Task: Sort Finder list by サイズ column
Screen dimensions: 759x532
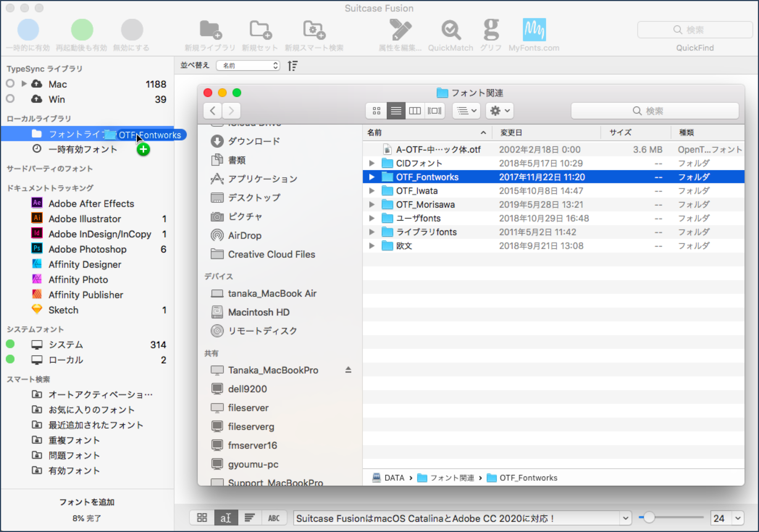Action: pos(636,132)
